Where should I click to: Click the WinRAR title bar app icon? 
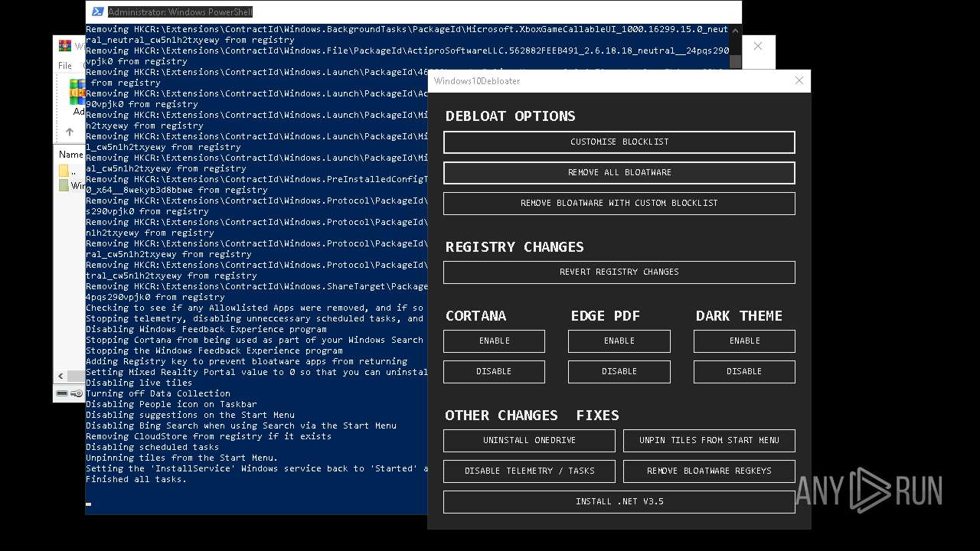tap(64, 46)
